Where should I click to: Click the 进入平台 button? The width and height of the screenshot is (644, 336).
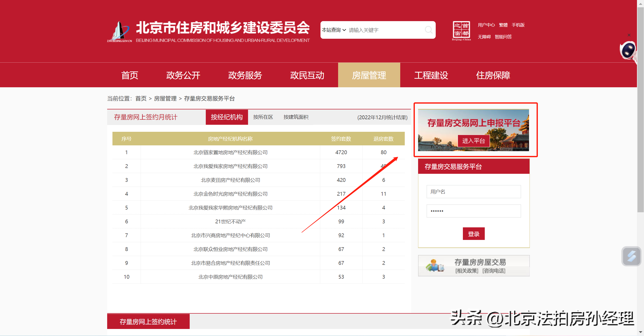(x=473, y=141)
